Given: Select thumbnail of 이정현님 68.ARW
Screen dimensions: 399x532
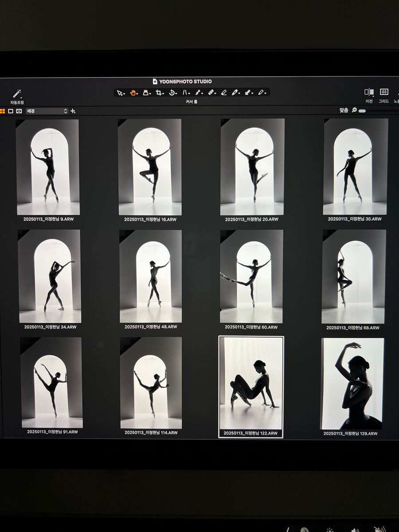Looking at the screenshot, I should pyautogui.click(x=354, y=277).
